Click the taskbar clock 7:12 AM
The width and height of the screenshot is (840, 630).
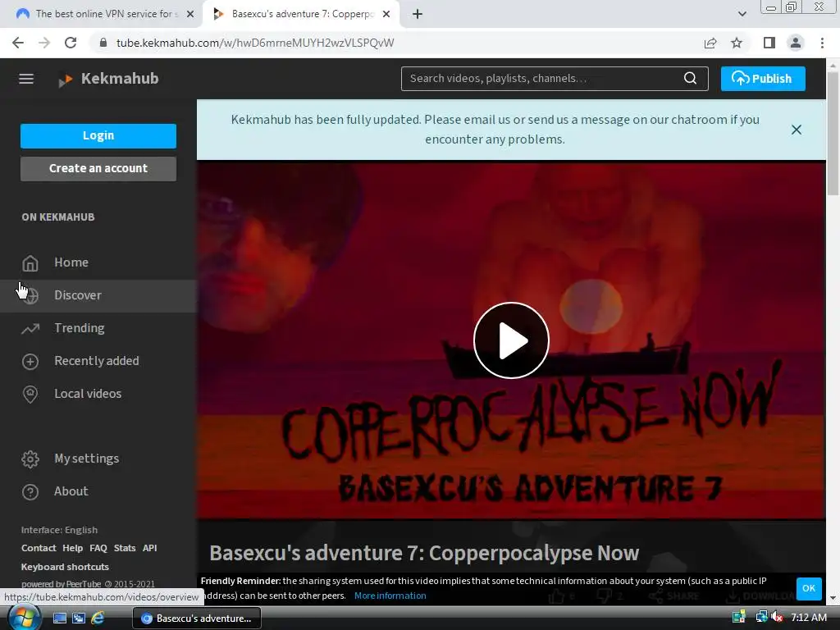808,618
